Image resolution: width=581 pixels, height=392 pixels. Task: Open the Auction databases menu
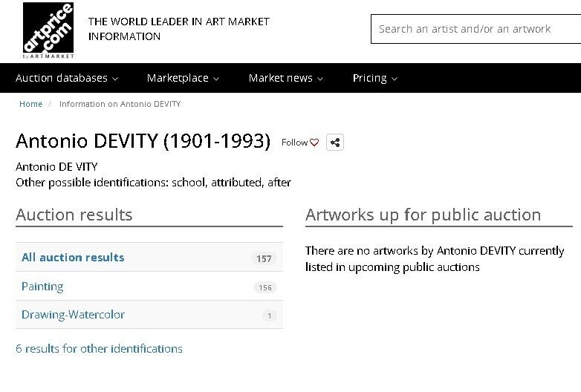coord(67,78)
